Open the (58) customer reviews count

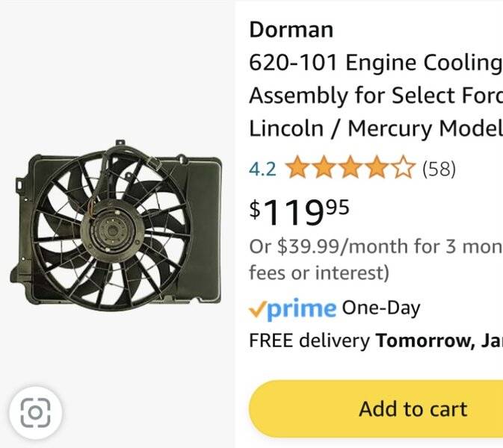pyautogui.click(x=439, y=169)
